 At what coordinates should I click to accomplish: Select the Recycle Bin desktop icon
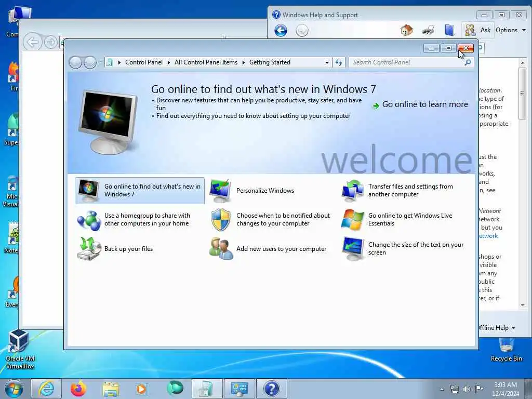coord(506,350)
